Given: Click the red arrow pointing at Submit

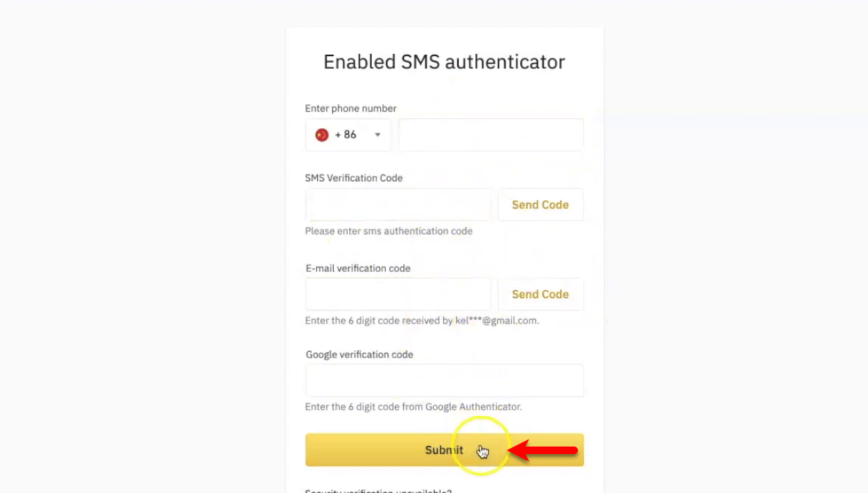Looking at the screenshot, I should (543, 450).
